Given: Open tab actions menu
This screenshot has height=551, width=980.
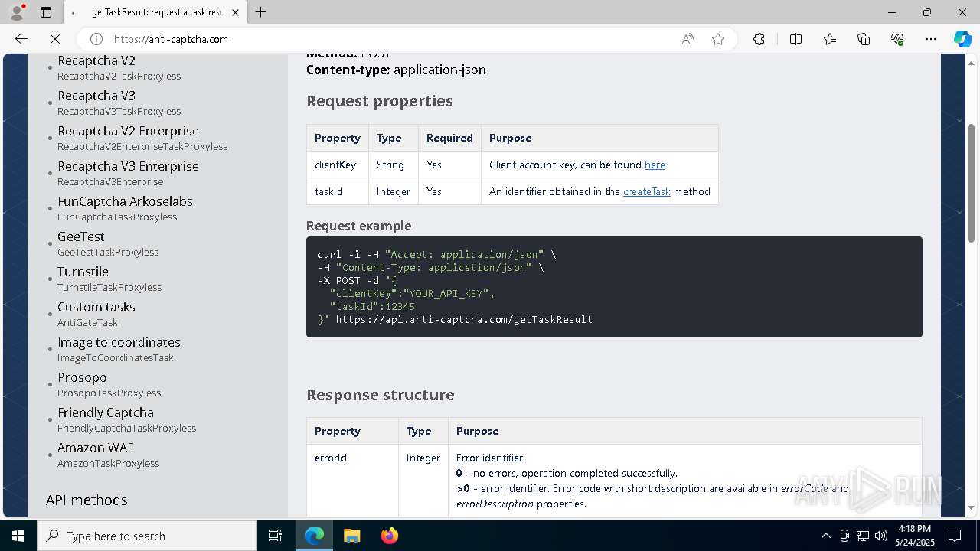Looking at the screenshot, I should [x=46, y=12].
